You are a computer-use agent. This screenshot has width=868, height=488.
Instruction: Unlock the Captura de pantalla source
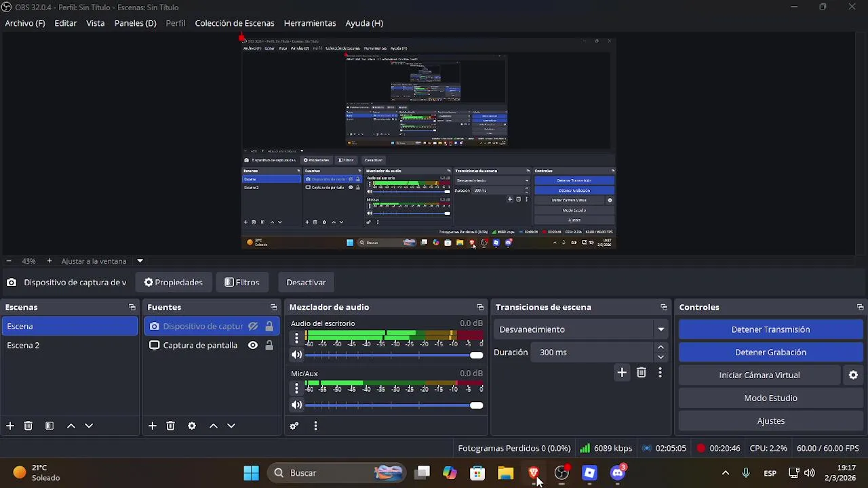269,345
